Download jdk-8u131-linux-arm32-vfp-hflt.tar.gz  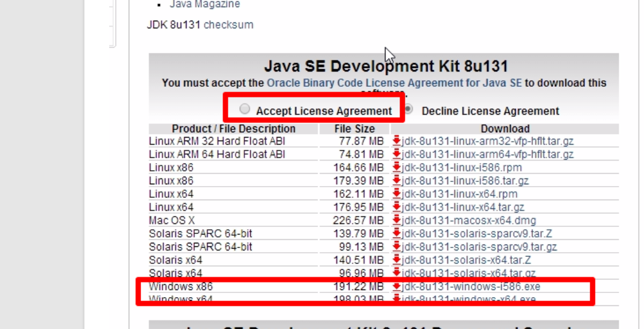tap(488, 141)
